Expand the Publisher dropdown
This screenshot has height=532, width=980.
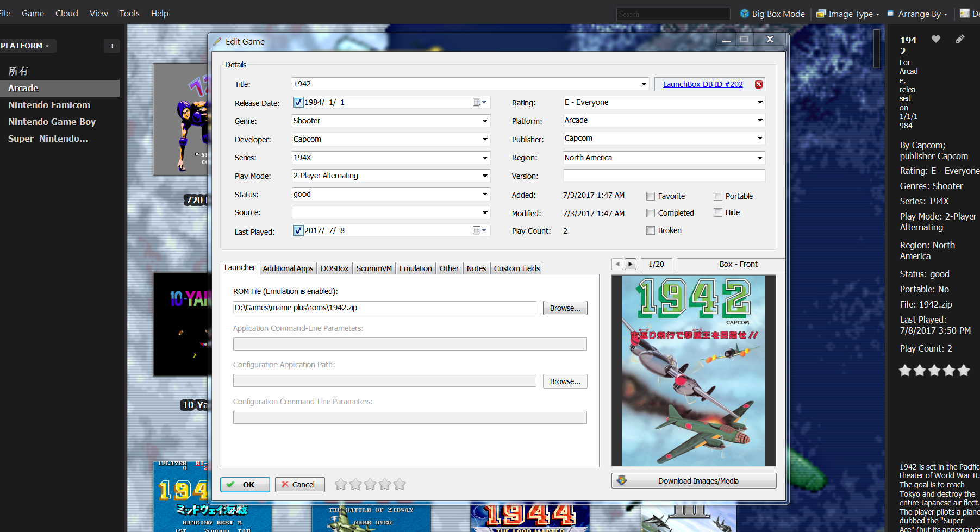760,138
